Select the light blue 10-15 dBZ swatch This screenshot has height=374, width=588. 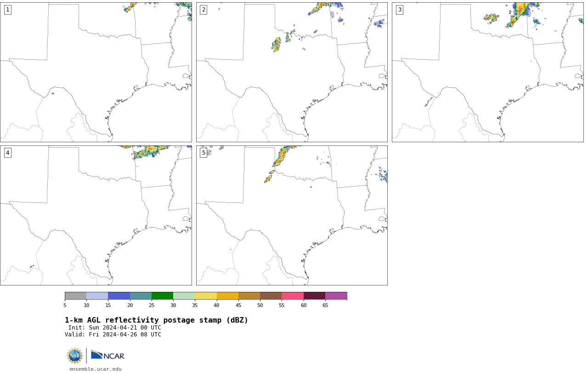coord(97,296)
